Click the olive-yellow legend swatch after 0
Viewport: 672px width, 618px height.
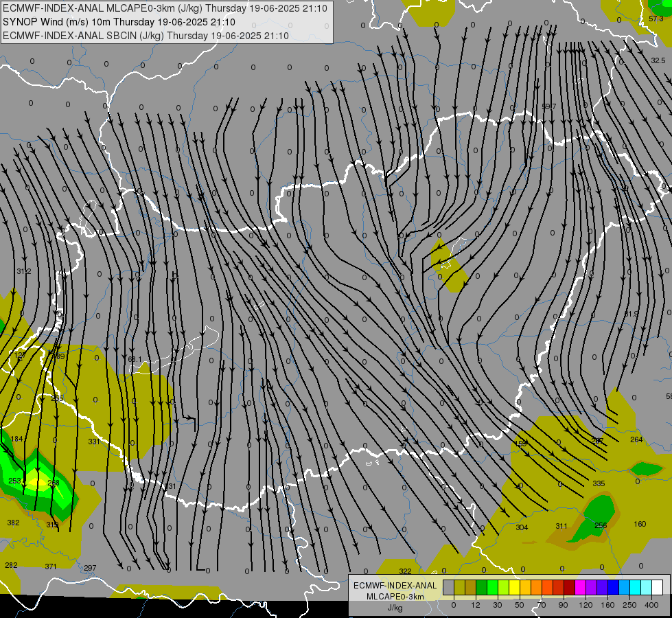(x=459, y=587)
